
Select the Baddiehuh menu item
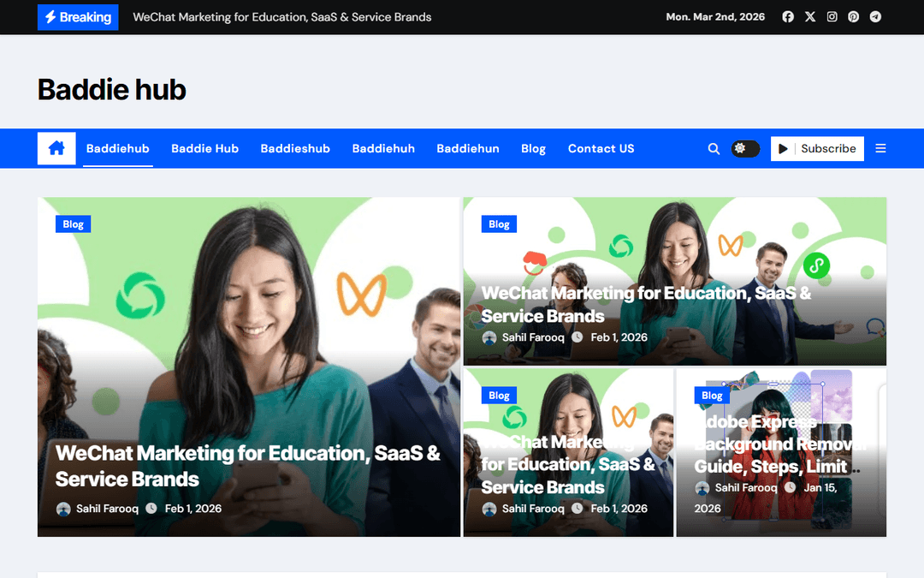tap(383, 149)
